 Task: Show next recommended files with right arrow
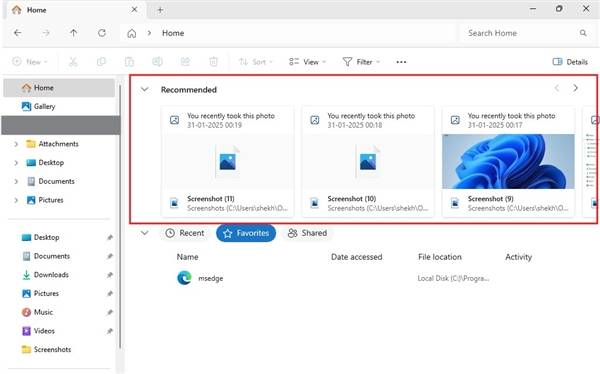(575, 88)
